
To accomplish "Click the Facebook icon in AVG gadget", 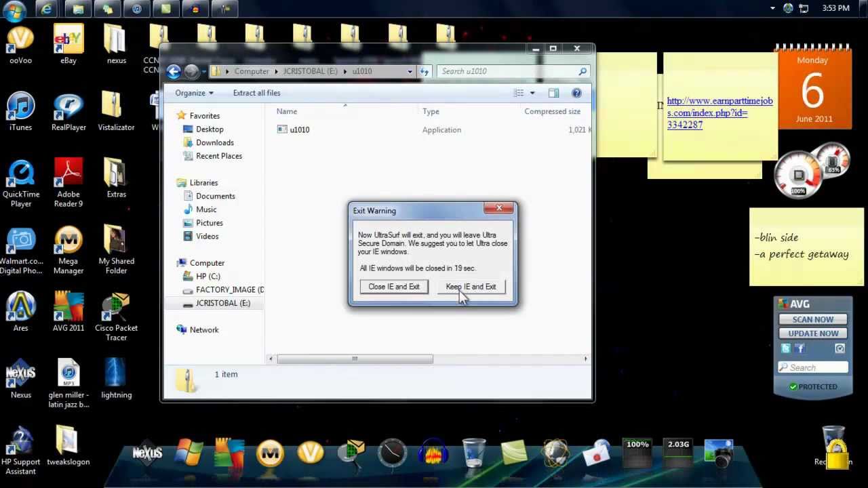I will point(800,348).
